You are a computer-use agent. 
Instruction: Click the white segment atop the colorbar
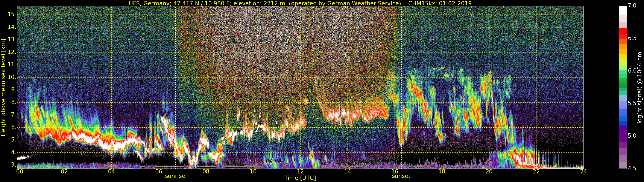click(x=623, y=10)
